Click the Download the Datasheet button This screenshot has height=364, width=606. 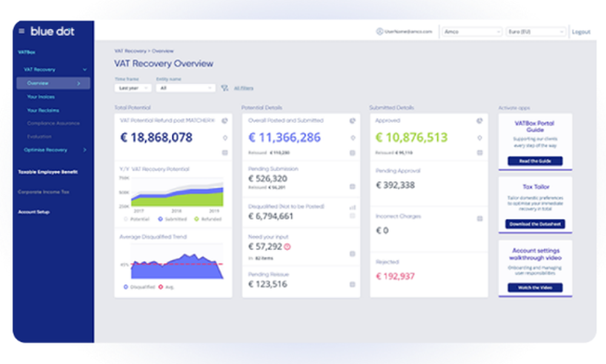[x=535, y=224]
